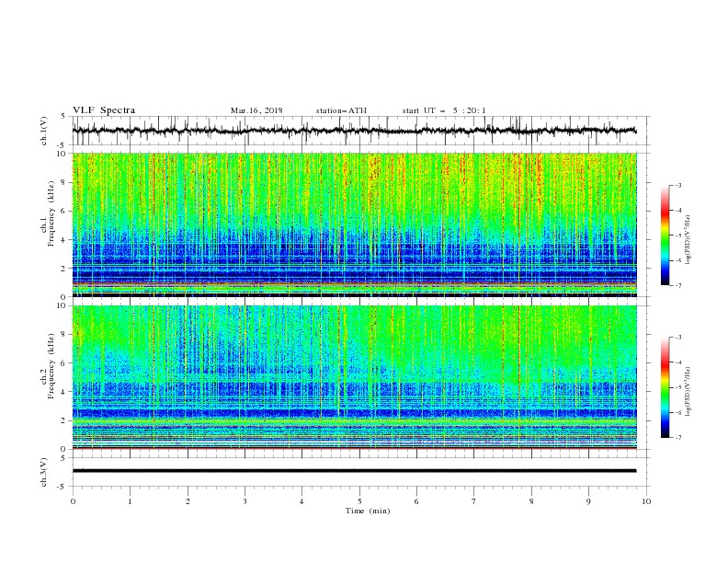Click the ch.1 "Frequency (kHz)" axis label
This screenshot has height=563, width=728.
pyautogui.click(x=51, y=214)
